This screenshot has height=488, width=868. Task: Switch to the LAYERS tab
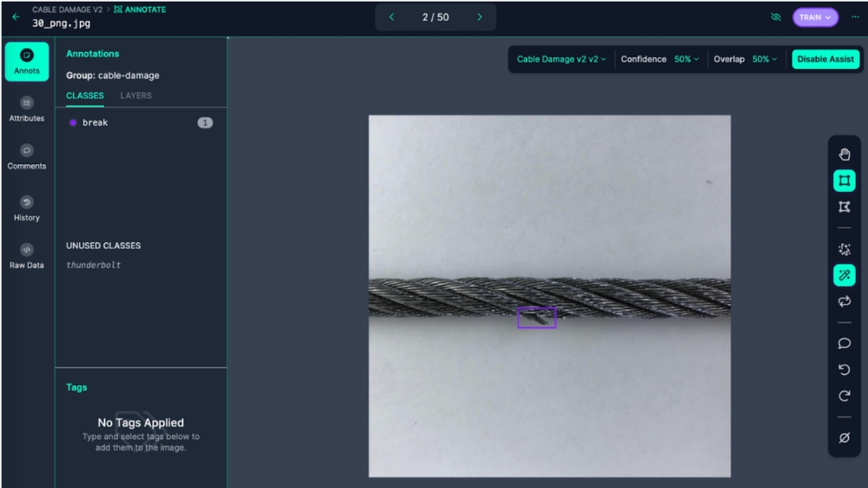[136, 95]
